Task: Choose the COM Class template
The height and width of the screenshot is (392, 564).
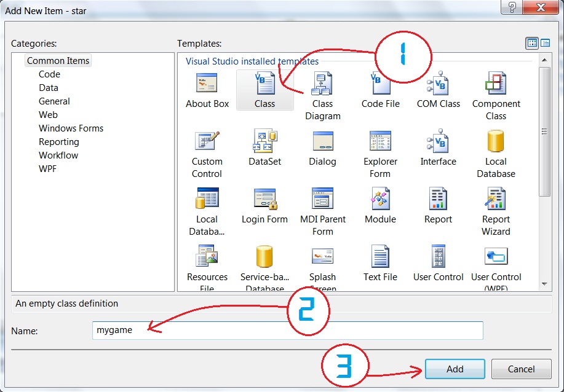Action: click(438, 90)
